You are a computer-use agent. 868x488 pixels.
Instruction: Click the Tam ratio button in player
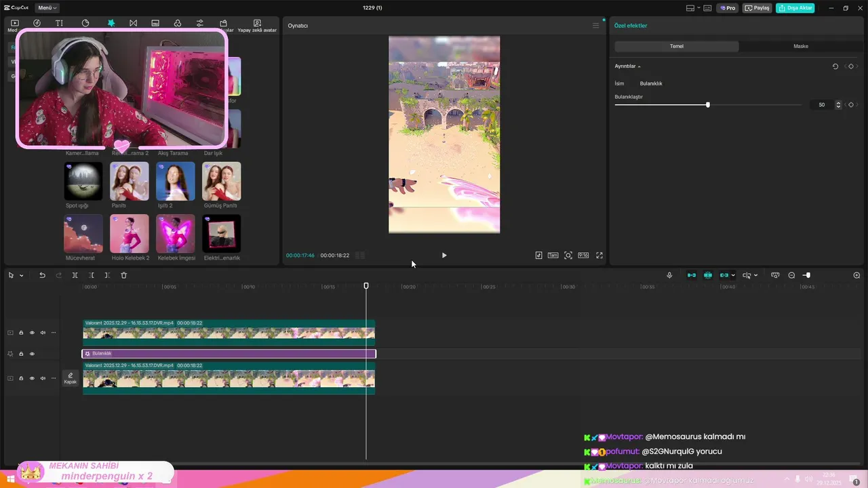click(x=553, y=256)
